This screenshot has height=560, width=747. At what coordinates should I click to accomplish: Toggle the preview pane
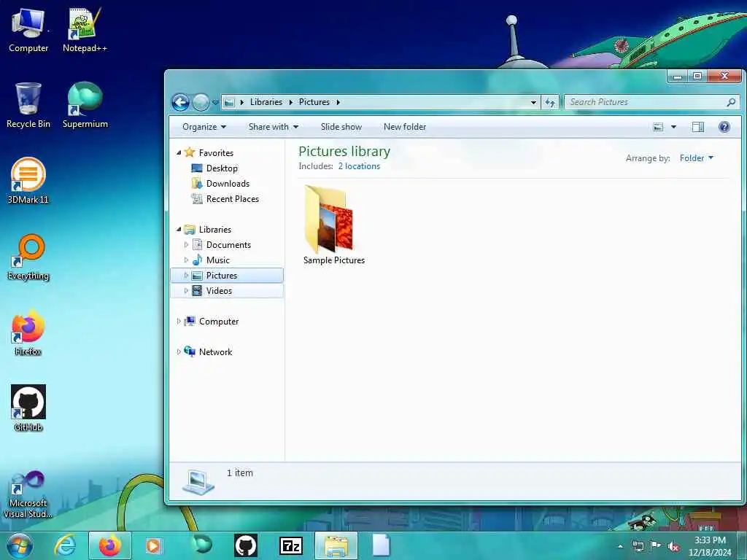698,127
